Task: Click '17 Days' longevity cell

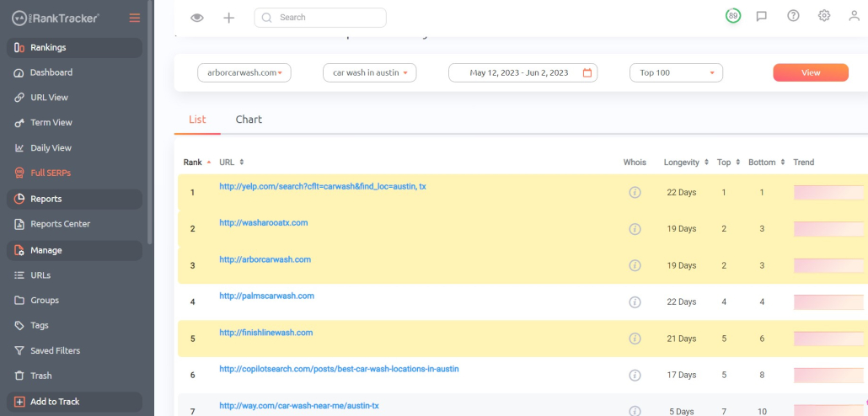Action: pos(682,375)
